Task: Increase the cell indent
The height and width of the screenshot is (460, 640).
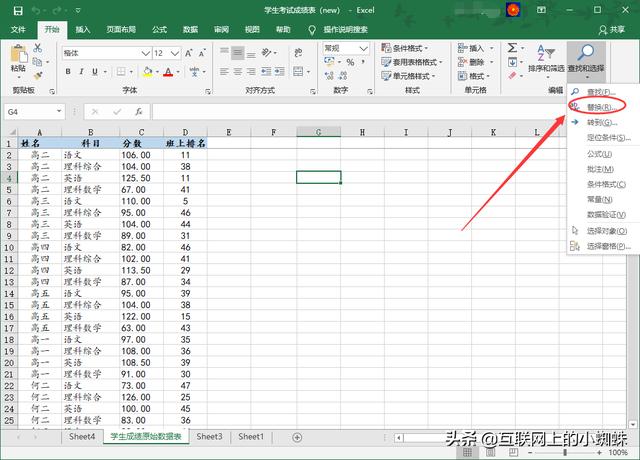Action: (x=280, y=72)
